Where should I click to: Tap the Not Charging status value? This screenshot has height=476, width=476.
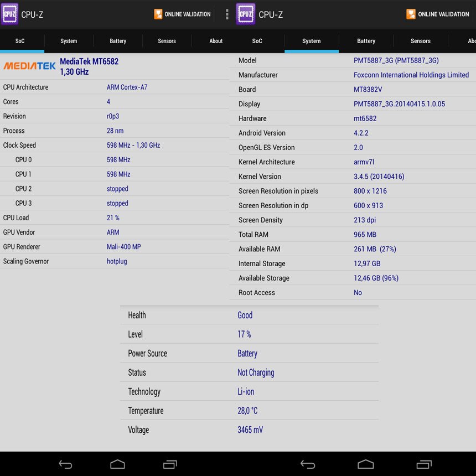click(x=256, y=372)
